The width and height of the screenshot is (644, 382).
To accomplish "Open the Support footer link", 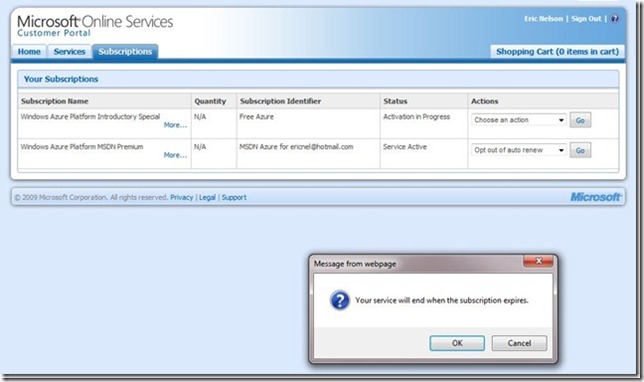I will coord(234,198).
